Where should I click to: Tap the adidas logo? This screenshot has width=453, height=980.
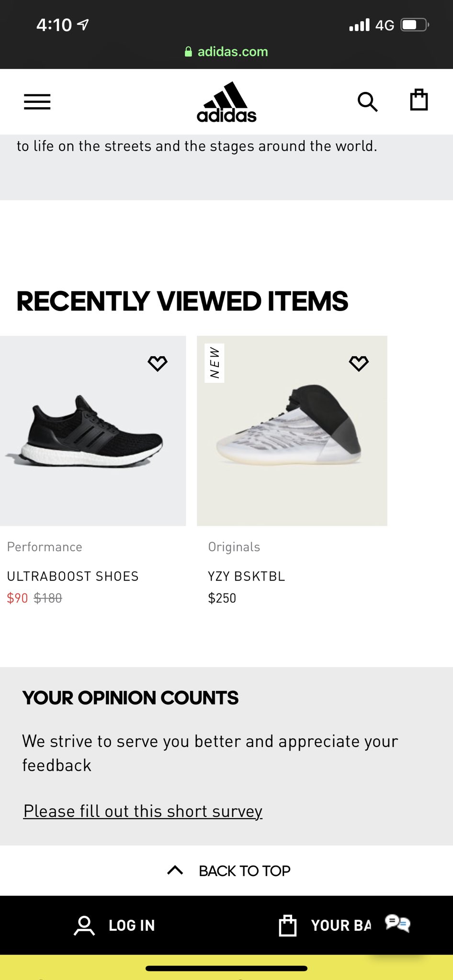coord(226,102)
